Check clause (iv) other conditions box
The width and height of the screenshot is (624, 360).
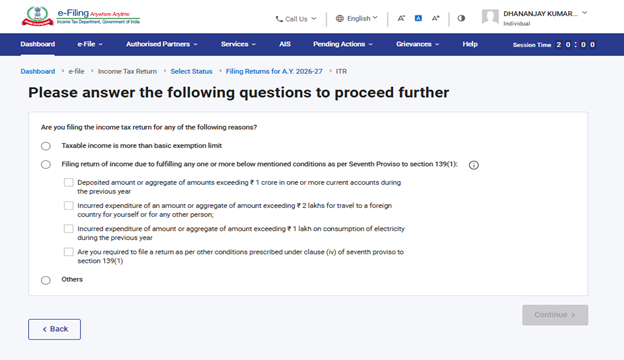click(68, 252)
